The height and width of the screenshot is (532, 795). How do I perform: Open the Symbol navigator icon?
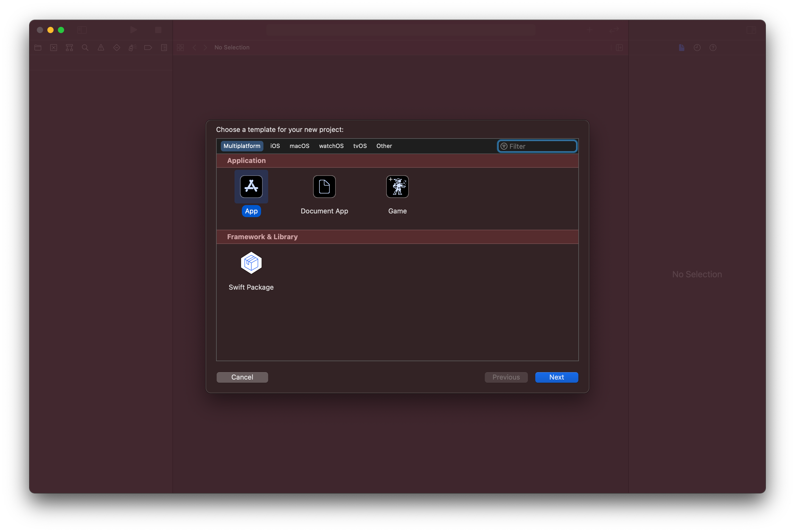69,48
